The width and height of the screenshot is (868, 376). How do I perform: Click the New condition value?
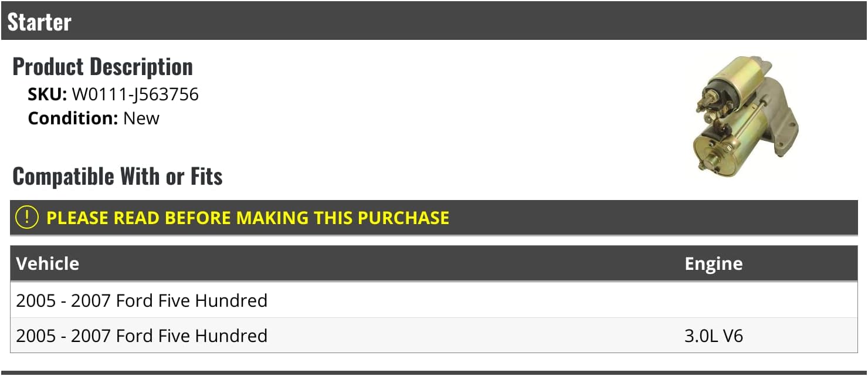pyautogui.click(x=141, y=118)
